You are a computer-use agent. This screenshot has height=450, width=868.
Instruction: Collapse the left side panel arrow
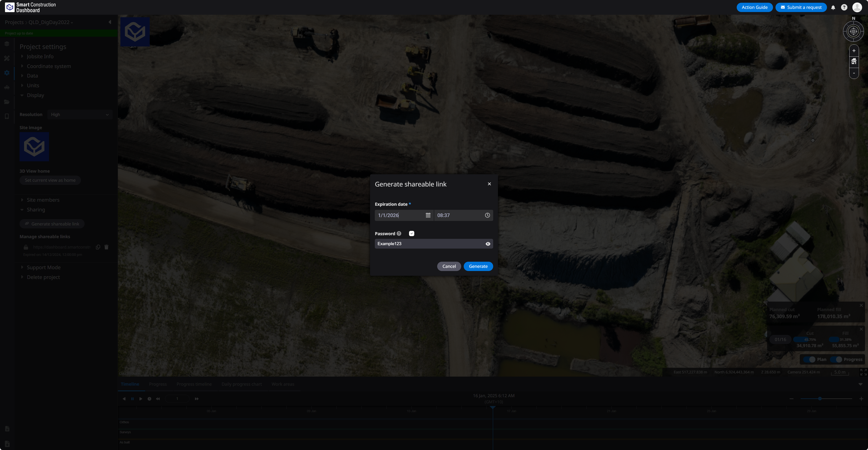110,22
